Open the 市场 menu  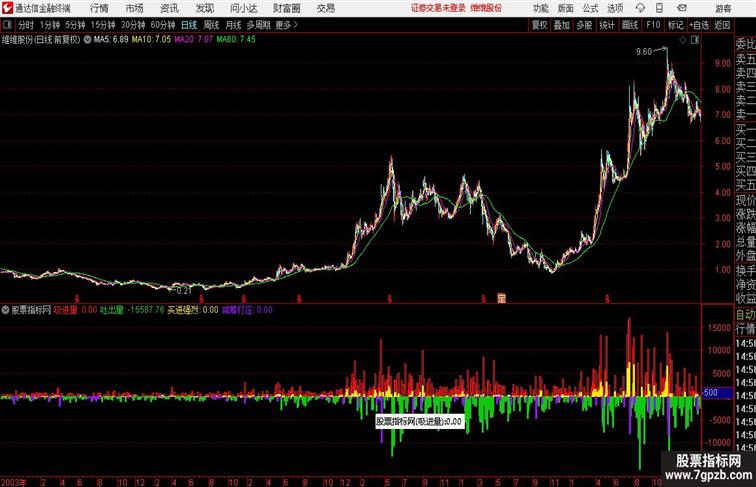[x=135, y=8]
